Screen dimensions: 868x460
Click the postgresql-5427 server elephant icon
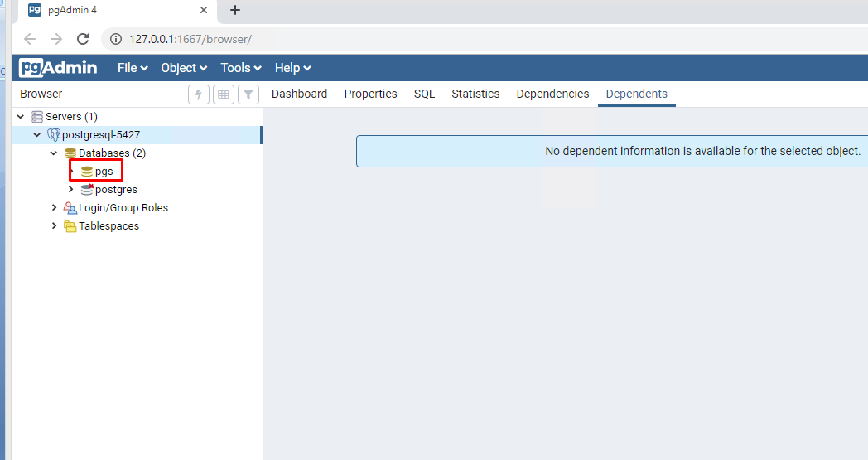point(54,135)
